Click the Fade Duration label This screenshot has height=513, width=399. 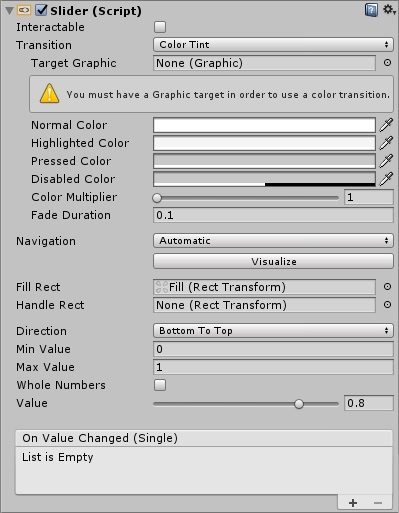pyautogui.click(x=71, y=215)
